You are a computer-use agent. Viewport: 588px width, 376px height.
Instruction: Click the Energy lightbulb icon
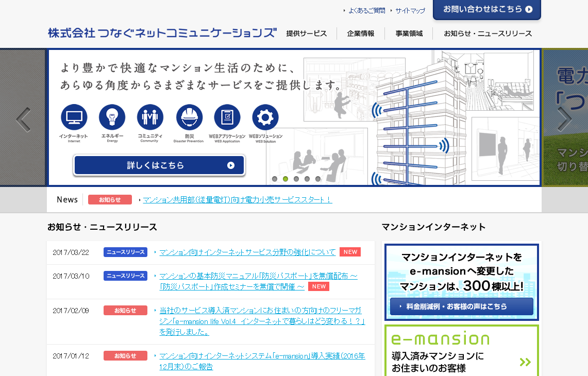point(112,117)
